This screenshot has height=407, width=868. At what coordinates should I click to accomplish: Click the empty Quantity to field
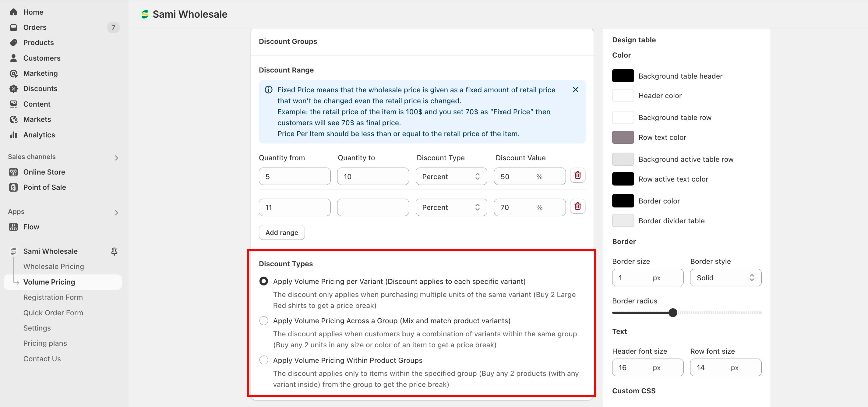[373, 207]
